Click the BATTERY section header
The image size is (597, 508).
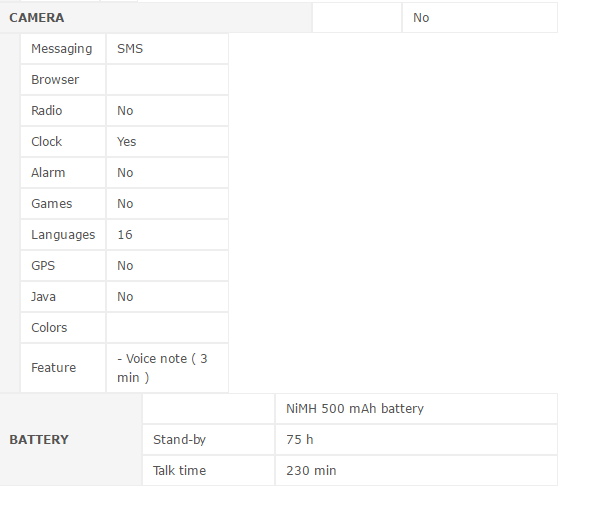point(39,439)
